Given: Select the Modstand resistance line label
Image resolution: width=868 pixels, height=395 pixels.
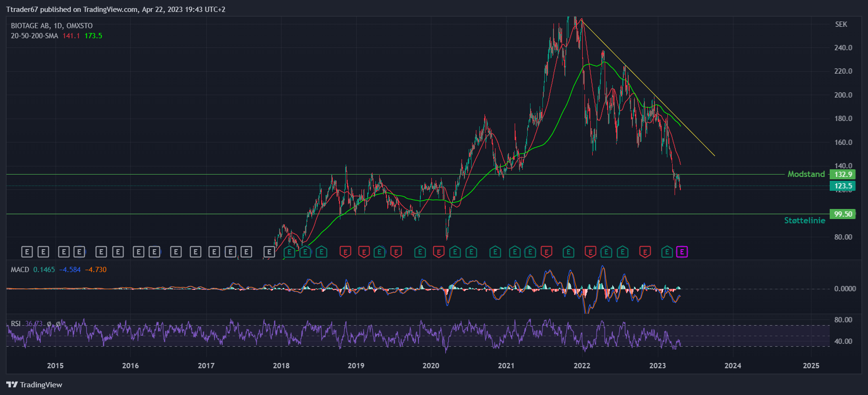Looking at the screenshot, I should (x=806, y=174).
